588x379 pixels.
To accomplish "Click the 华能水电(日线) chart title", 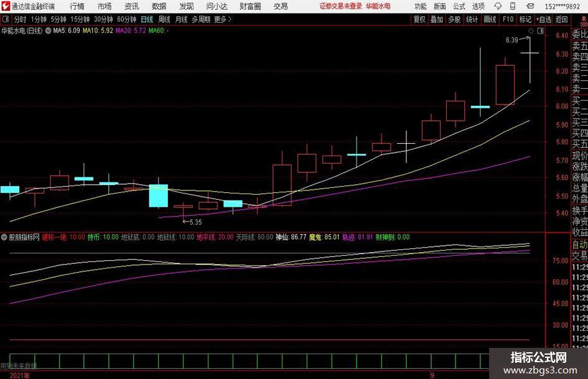I will tap(22, 30).
